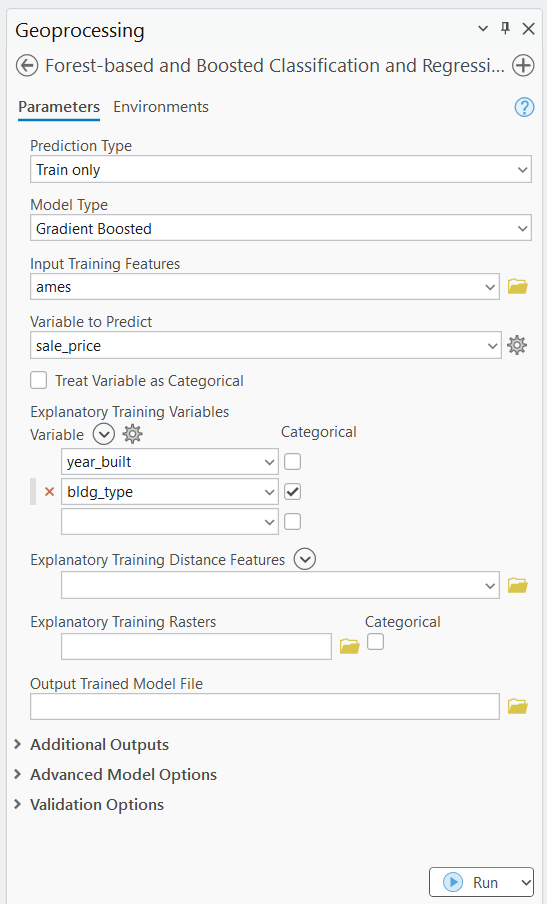Toggle Treat Variable as Categorical checkbox
The height and width of the screenshot is (904, 547).
pyautogui.click(x=39, y=381)
